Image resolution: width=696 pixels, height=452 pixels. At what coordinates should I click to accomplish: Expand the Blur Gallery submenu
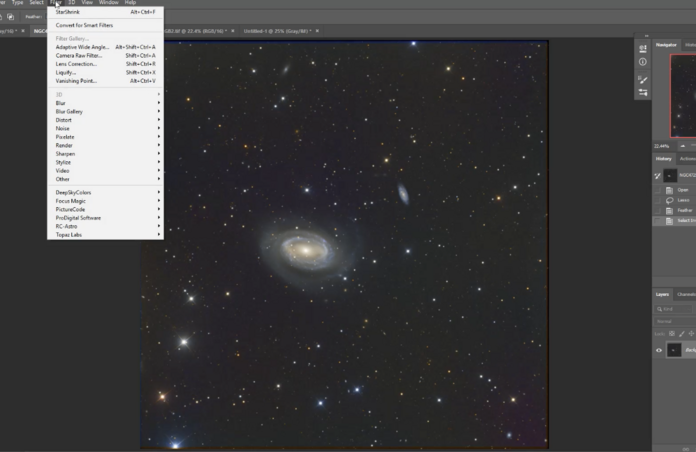(x=106, y=111)
